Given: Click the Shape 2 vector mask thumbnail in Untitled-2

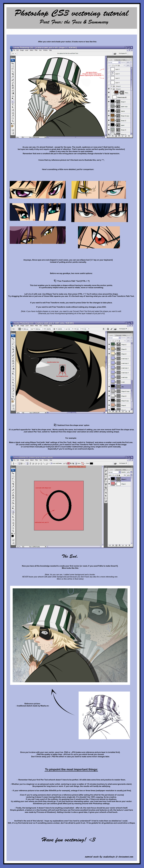Looking at the screenshot, I should [119, 479].
